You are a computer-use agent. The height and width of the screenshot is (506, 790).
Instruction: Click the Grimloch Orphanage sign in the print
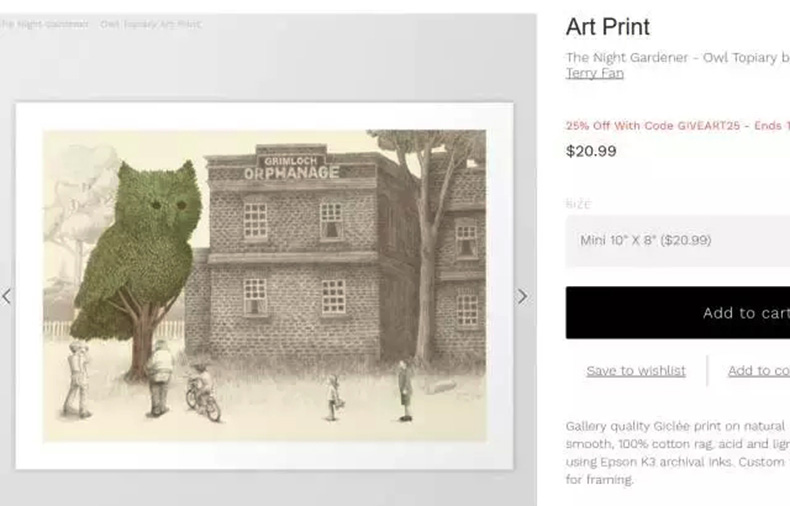tap(291, 167)
